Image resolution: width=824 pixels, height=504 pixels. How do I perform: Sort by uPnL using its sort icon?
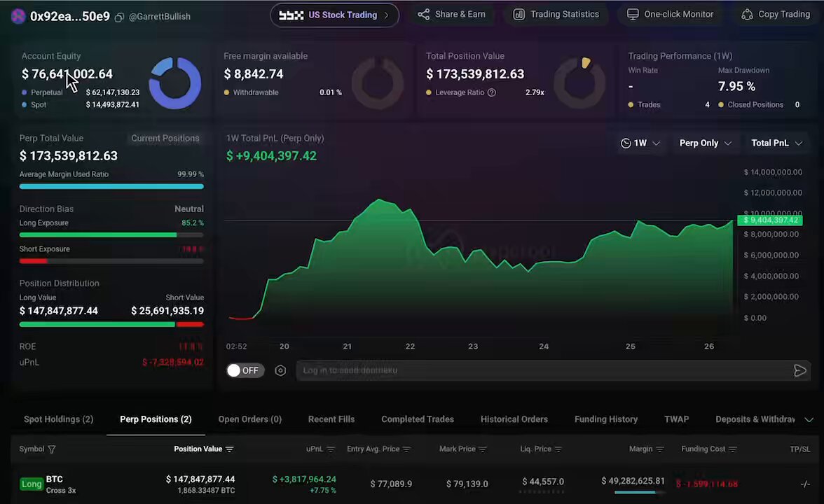(331, 449)
